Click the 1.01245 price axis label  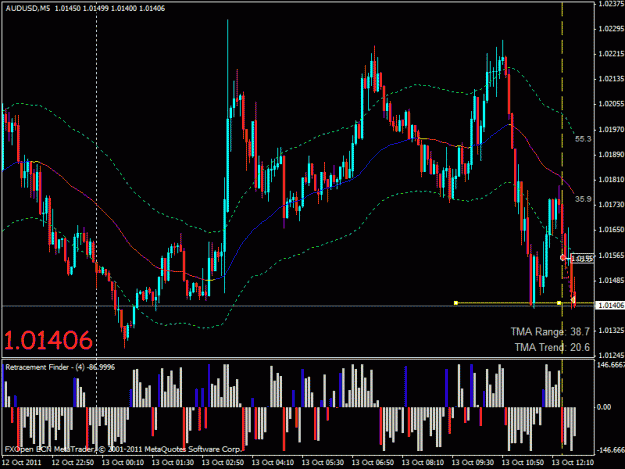611,355
